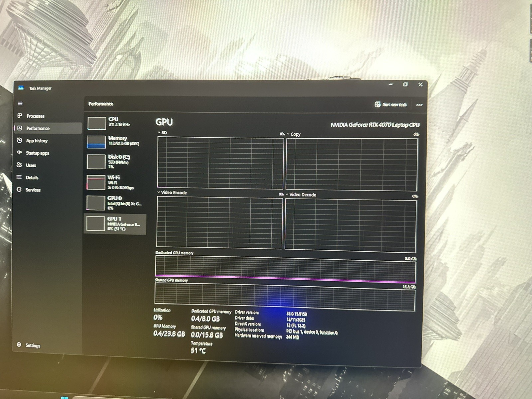Select the Memory performance entry
The height and width of the screenshot is (399, 532).
click(x=115, y=141)
